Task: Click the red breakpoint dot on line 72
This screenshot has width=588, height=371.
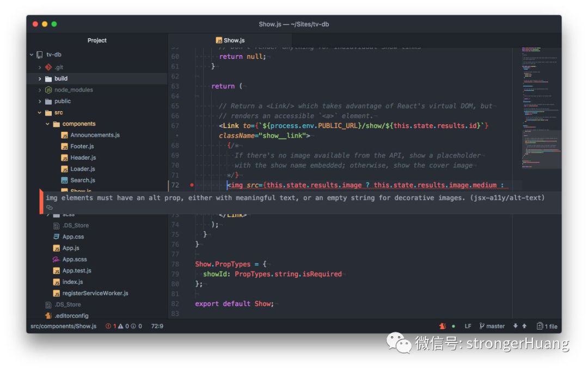Action: (x=192, y=185)
